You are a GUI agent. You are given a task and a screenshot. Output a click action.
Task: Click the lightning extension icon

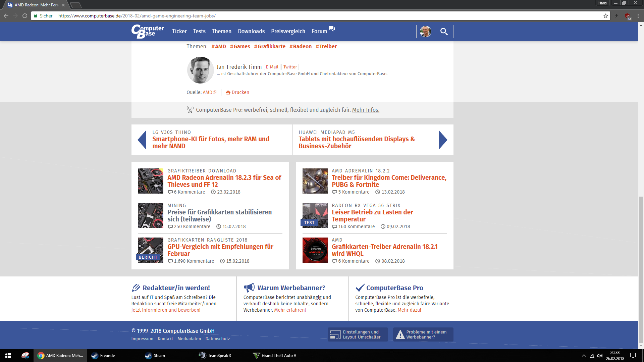point(616,16)
